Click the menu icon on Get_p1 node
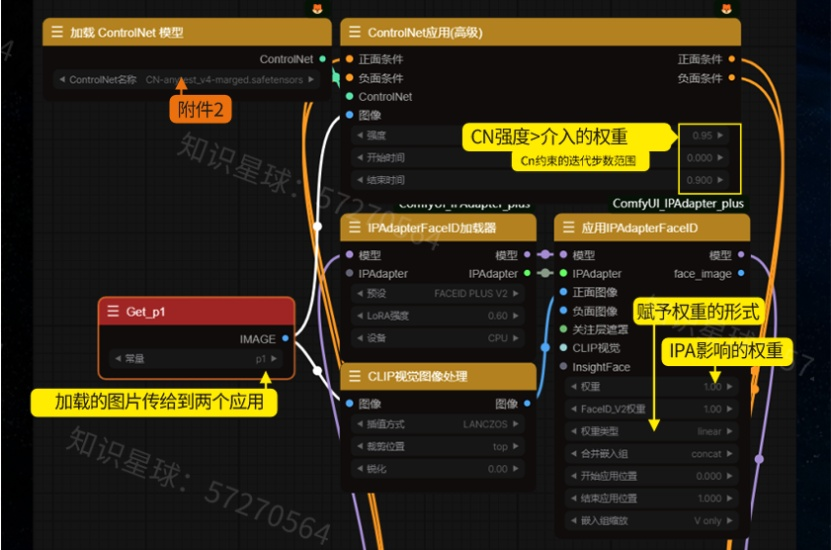 click(112, 311)
